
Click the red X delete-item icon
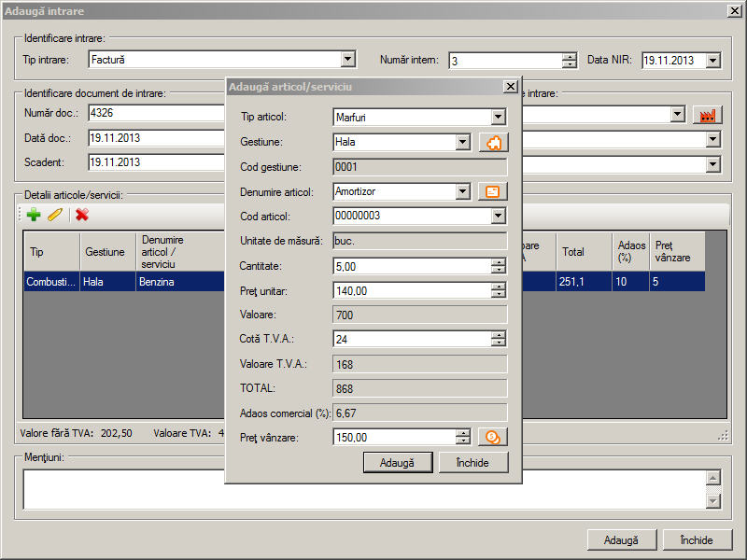(82, 215)
